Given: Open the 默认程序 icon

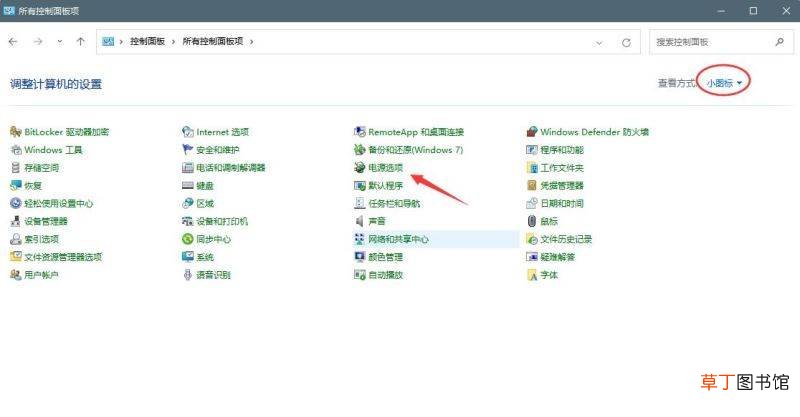Looking at the screenshot, I should [x=360, y=185].
